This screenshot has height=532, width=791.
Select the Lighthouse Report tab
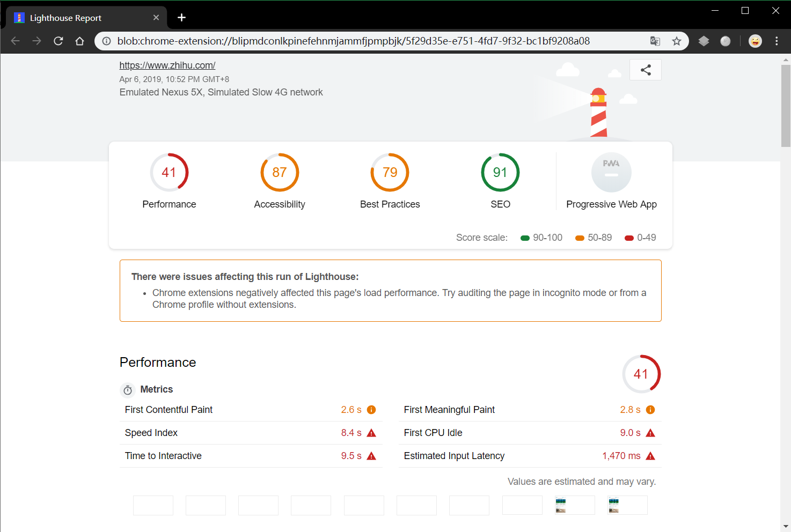86,18
